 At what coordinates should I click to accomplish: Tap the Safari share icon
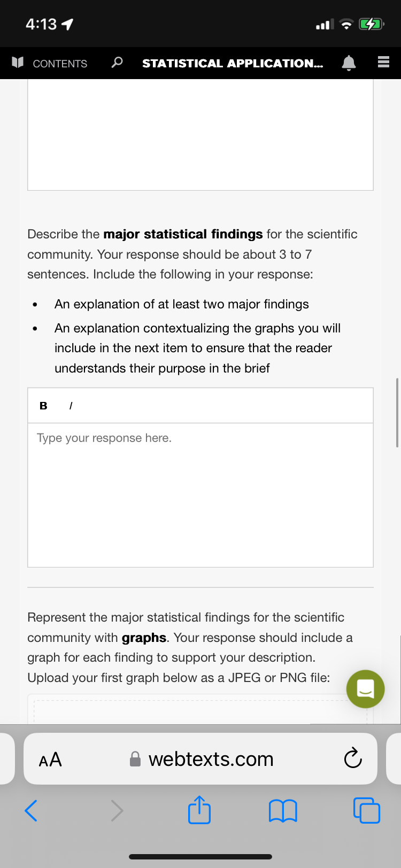(199, 810)
